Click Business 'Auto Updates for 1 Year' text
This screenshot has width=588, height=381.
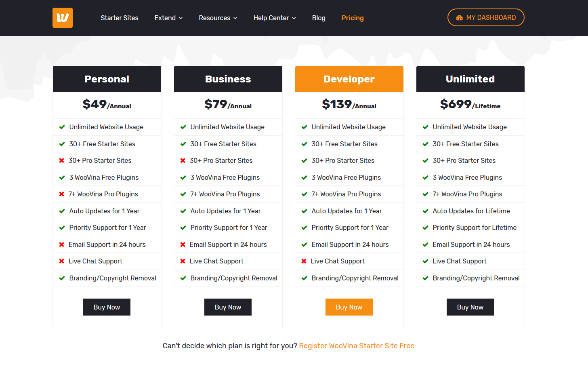(225, 211)
